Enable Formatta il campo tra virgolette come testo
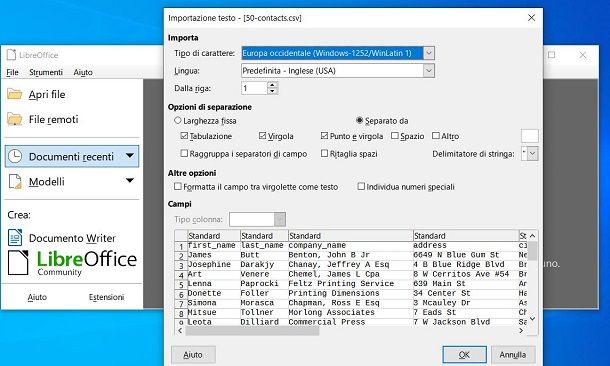The image size is (610, 366). [178, 186]
